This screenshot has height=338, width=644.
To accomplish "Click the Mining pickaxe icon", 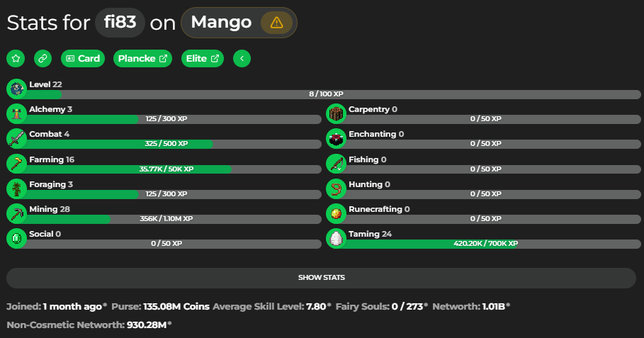I will click(x=17, y=213).
